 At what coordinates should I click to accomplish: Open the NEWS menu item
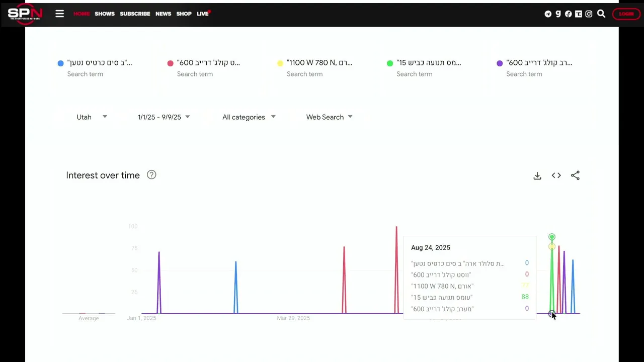coord(163,14)
